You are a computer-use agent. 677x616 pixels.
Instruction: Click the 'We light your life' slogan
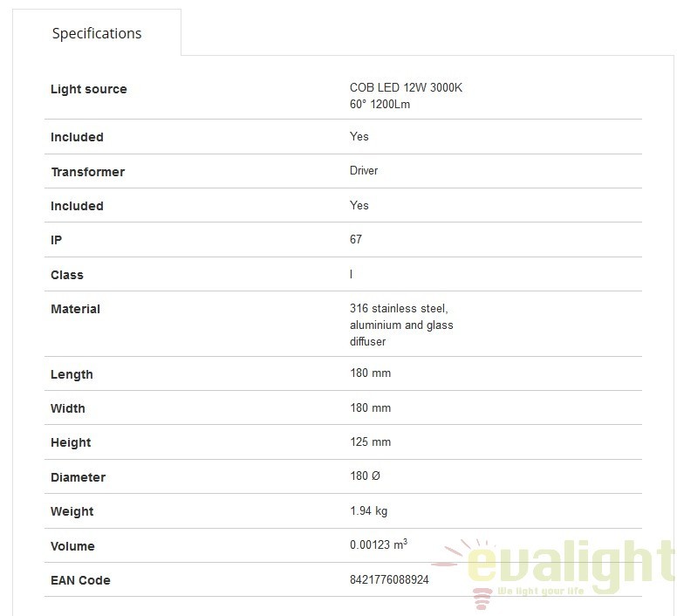pos(541,592)
